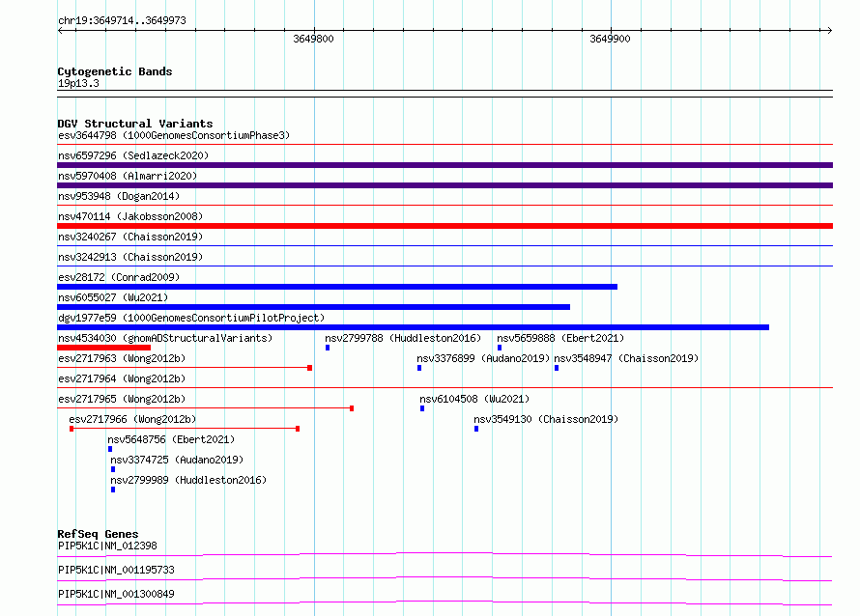
Task: Click the red end marker of esv2717963
Action: (x=310, y=368)
